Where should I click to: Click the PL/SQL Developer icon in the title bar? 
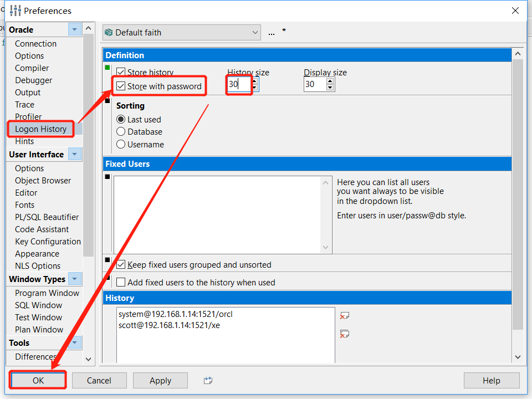14,10
